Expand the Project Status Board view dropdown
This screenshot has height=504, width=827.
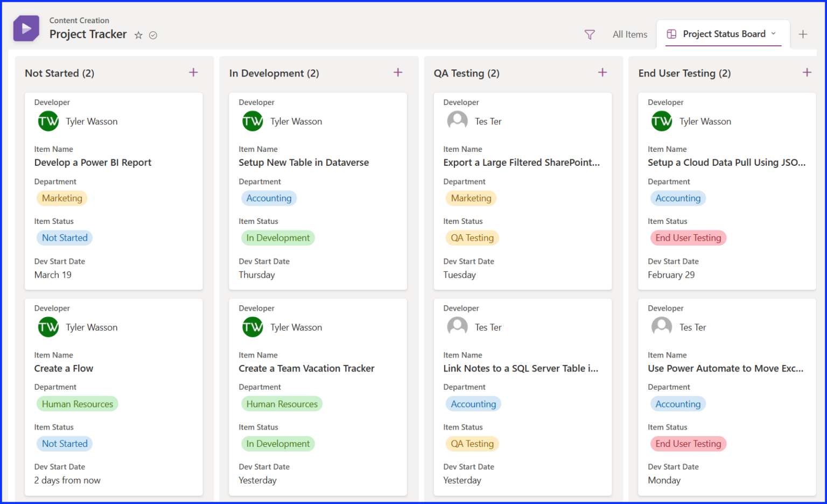(x=774, y=33)
